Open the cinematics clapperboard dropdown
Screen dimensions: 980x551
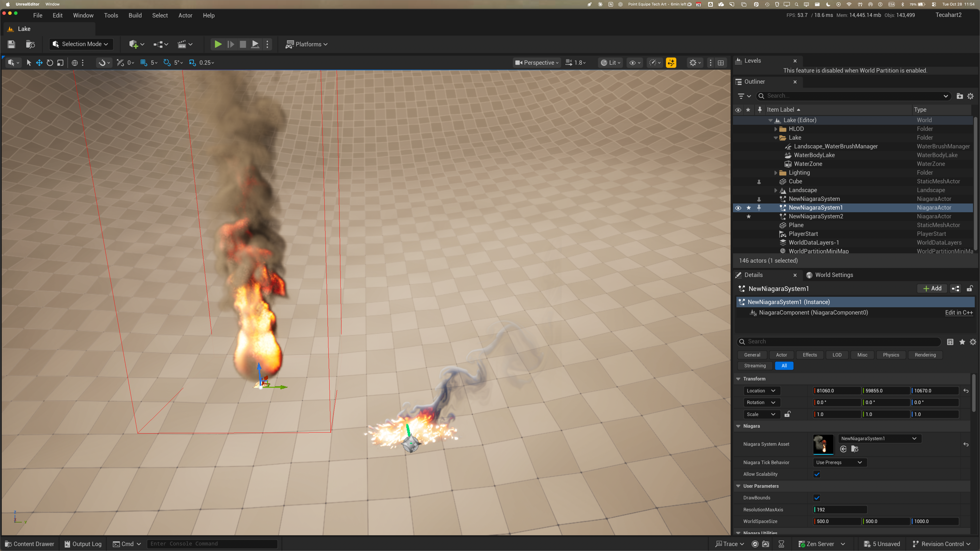click(185, 44)
